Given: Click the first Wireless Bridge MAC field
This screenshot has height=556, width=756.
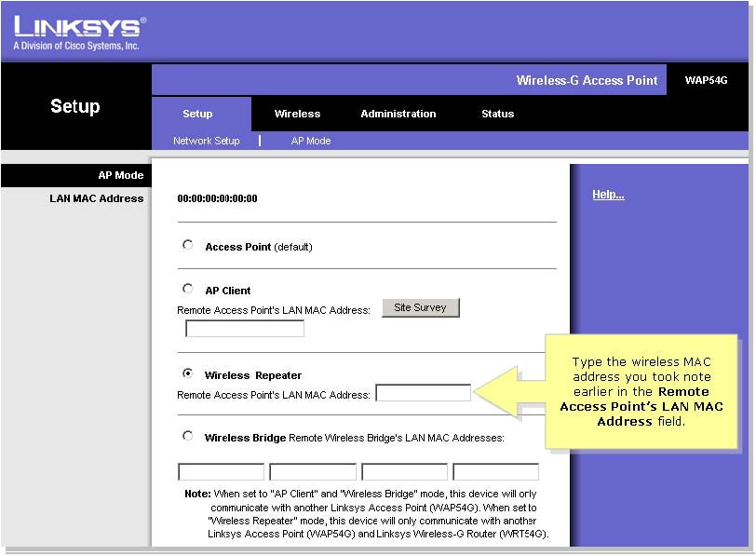Looking at the screenshot, I should [222, 471].
